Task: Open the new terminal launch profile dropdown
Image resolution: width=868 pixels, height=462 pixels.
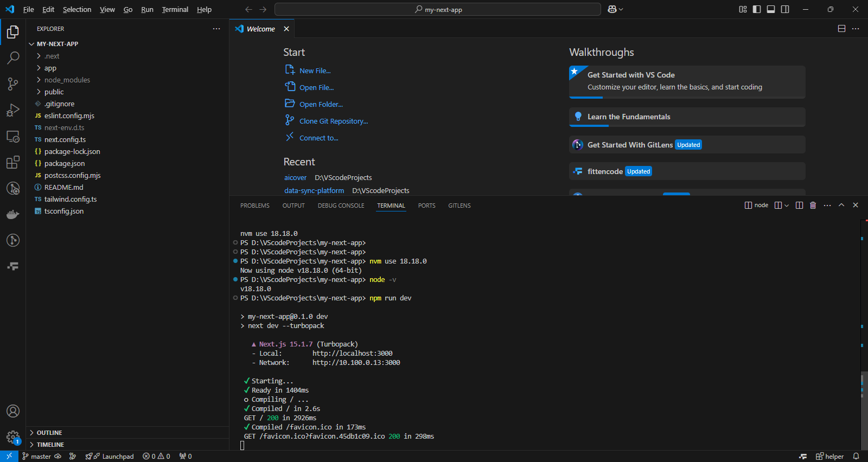Action: tap(787, 206)
